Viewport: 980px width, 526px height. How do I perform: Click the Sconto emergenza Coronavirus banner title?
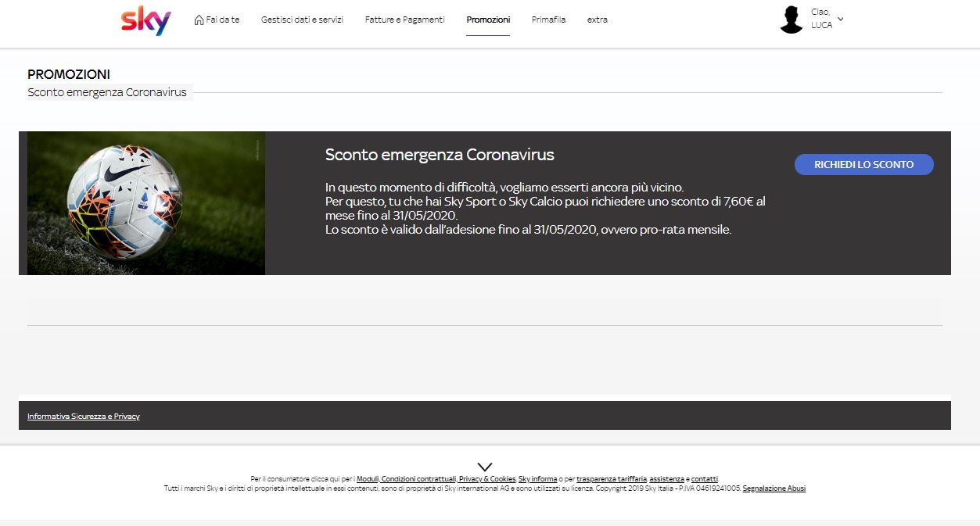tap(440, 155)
